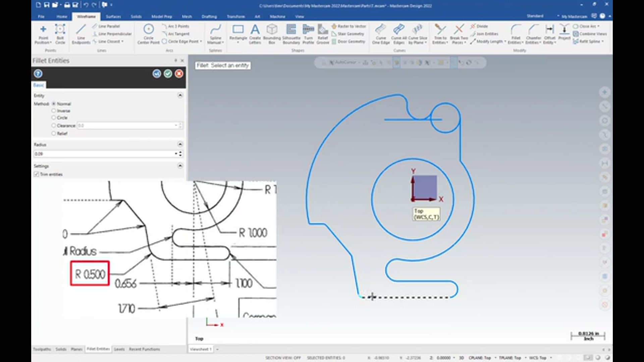The height and width of the screenshot is (362, 644).
Task: Select the Circle method radio
Action: click(54, 118)
